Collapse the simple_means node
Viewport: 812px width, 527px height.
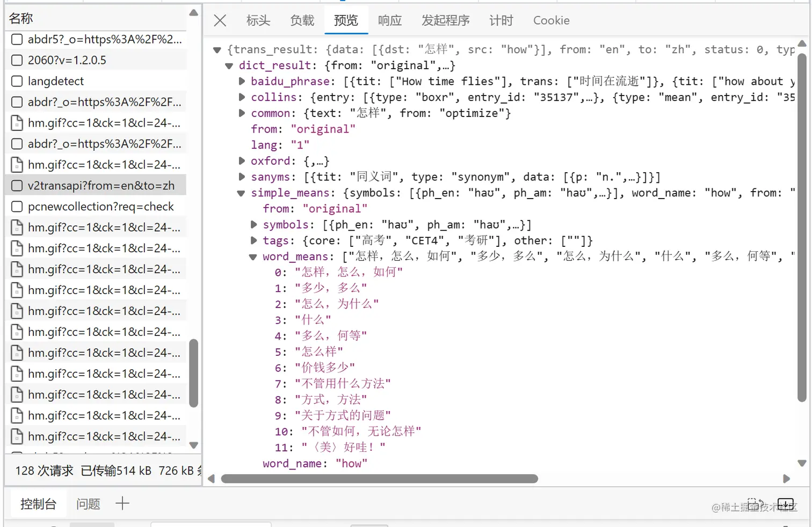click(x=241, y=193)
